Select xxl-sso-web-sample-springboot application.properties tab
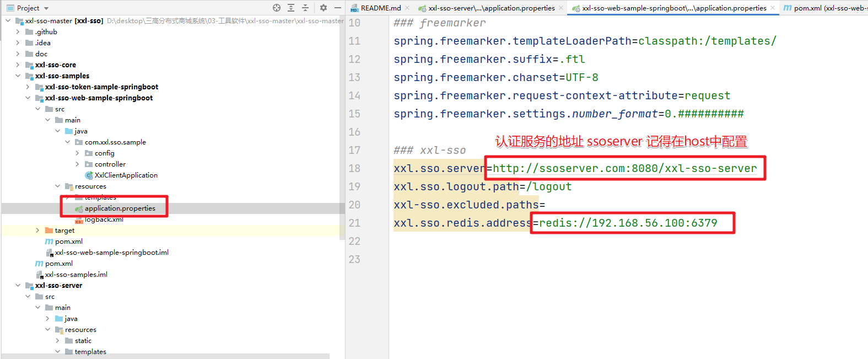 (674, 8)
